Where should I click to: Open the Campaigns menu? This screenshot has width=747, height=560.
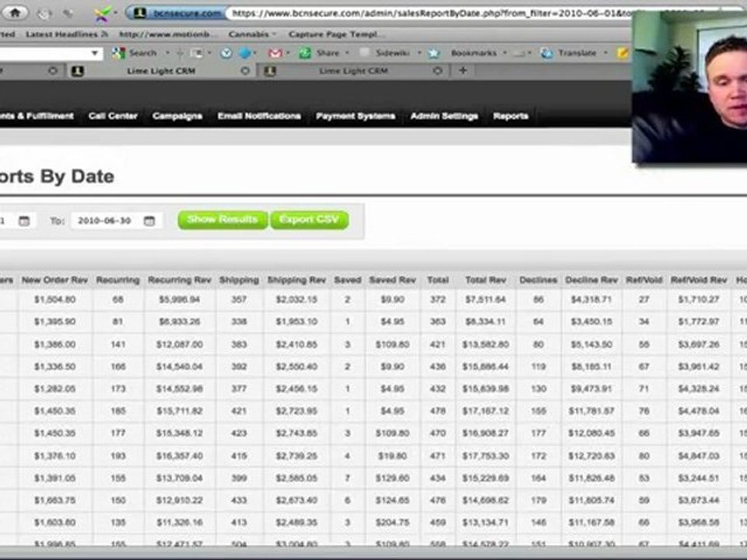177,116
